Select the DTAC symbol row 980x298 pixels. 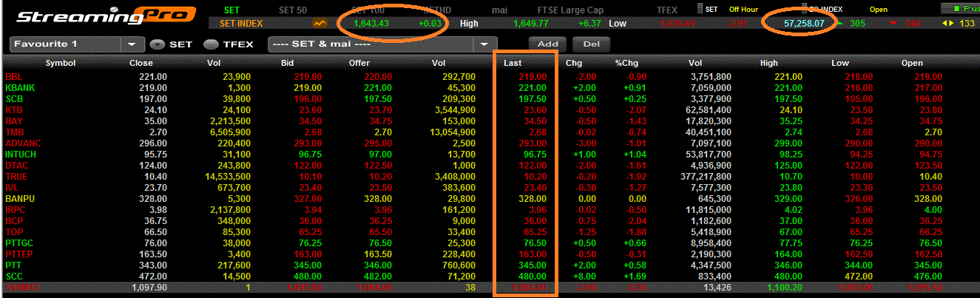[490, 165]
